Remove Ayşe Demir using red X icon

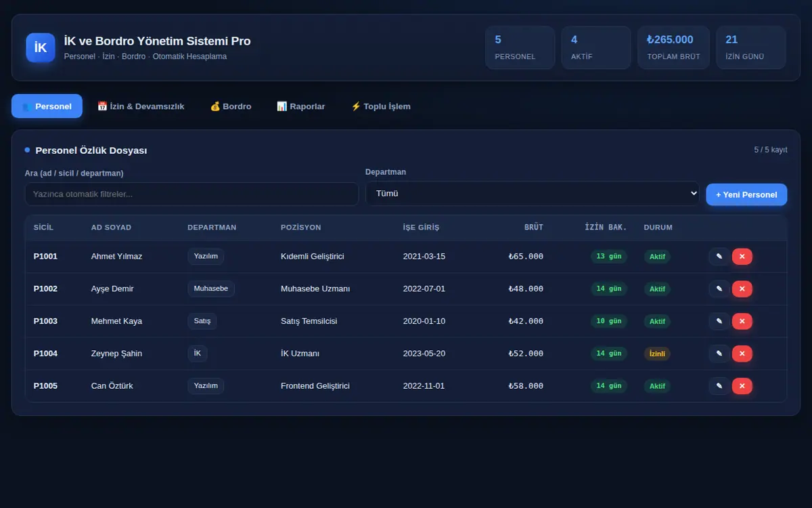point(742,289)
